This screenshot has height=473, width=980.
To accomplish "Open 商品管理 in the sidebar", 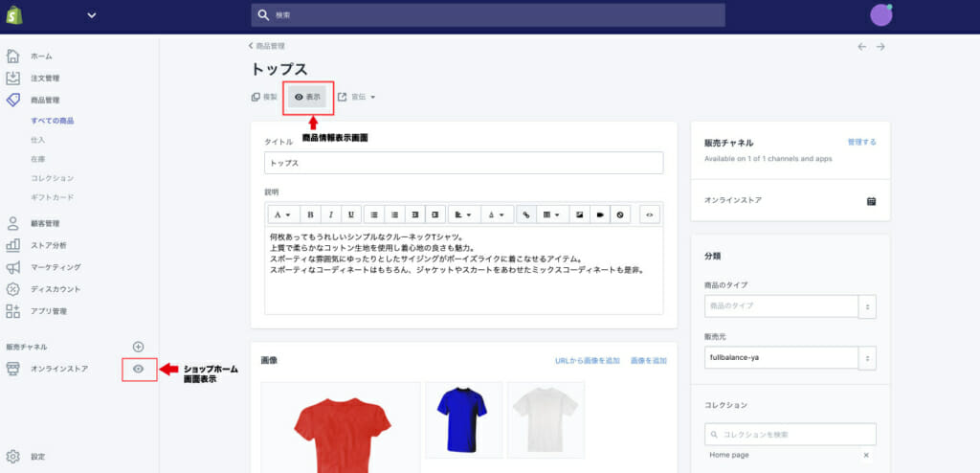I will coord(45,101).
